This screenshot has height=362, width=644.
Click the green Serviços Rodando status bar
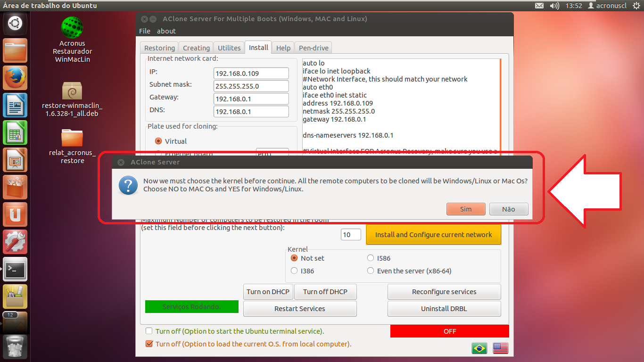click(x=191, y=306)
